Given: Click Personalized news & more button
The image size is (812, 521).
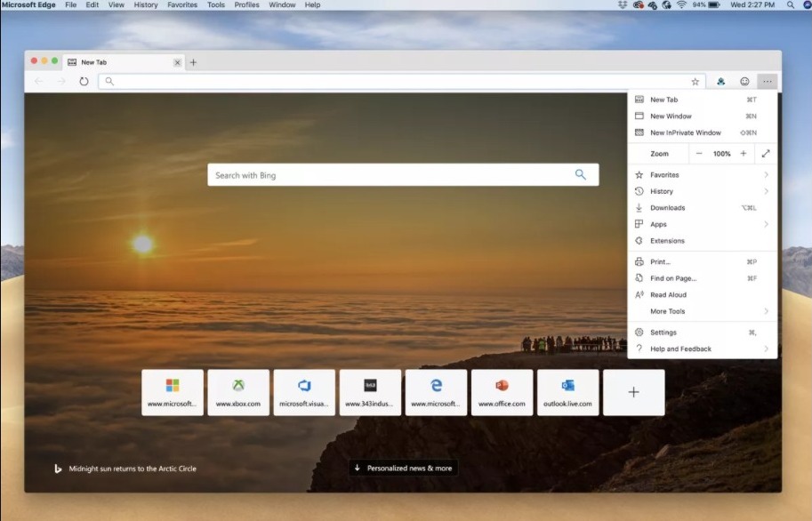Looking at the screenshot, I should 403,468.
